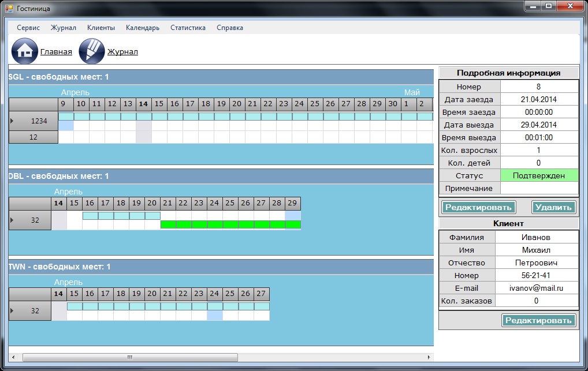Open the Статистика menu
This screenshot has width=588, height=371.
coord(188,28)
